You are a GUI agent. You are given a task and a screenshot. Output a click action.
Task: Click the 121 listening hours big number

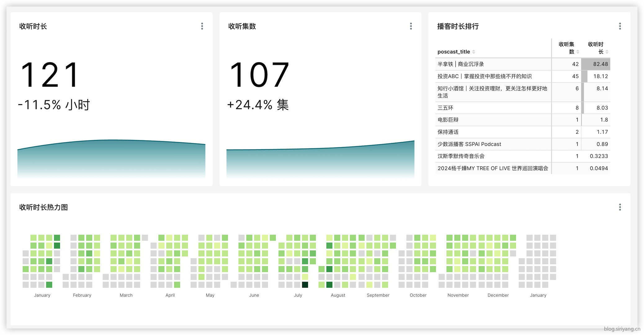click(50, 75)
